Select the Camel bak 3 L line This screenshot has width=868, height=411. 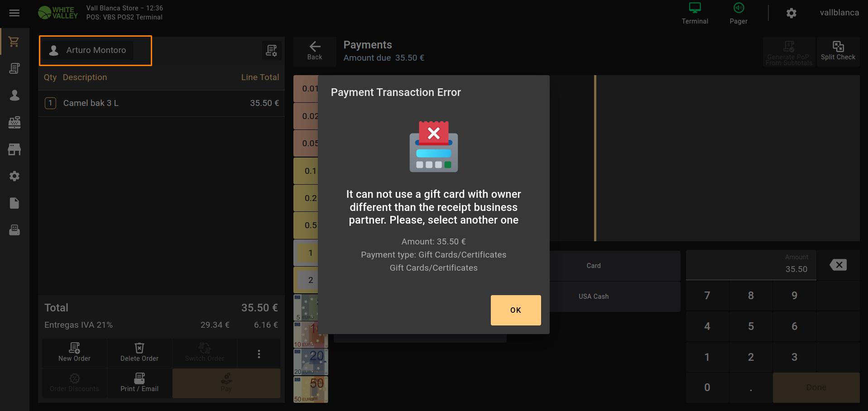(162, 103)
